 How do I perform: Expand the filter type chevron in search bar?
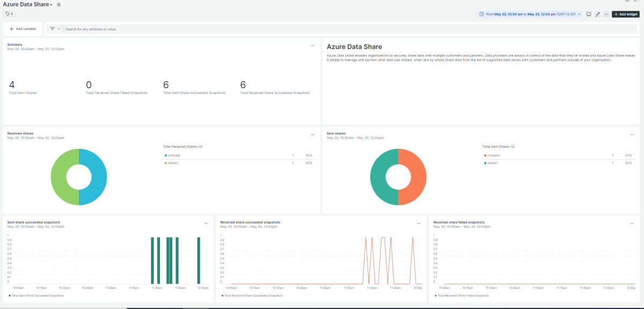click(x=58, y=29)
